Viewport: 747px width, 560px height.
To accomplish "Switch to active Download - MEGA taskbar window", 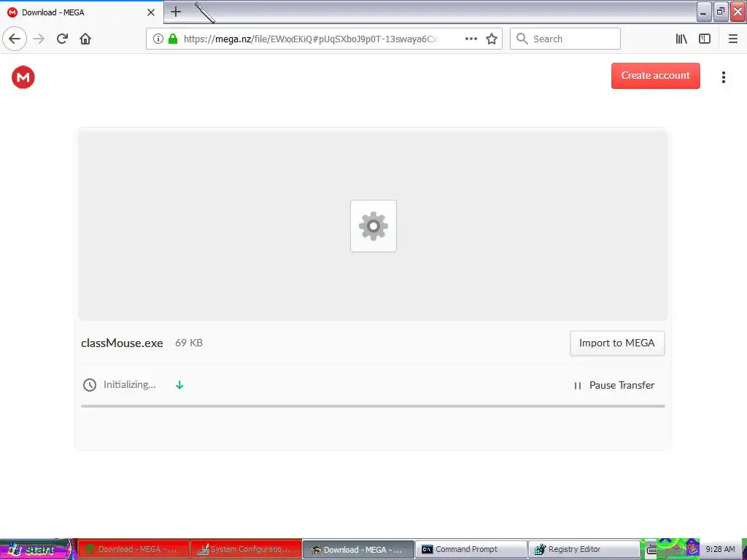I will [x=358, y=550].
